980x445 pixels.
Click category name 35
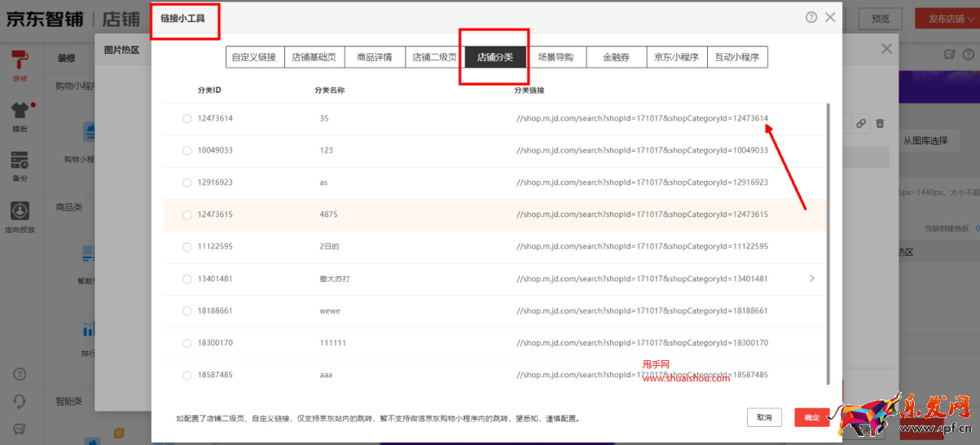pyautogui.click(x=324, y=118)
